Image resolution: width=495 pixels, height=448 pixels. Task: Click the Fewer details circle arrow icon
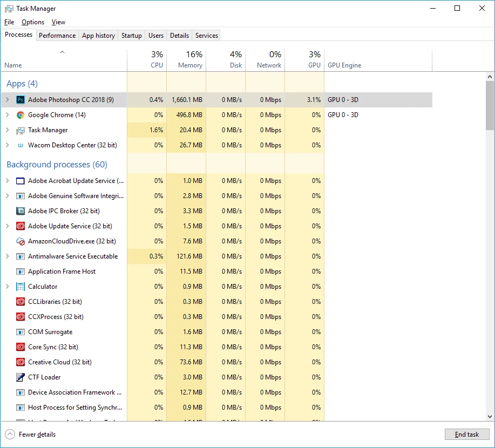[10, 435]
